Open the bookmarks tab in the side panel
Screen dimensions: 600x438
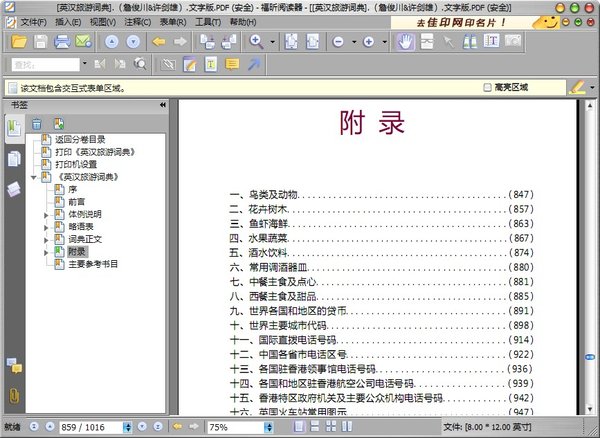(14, 128)
